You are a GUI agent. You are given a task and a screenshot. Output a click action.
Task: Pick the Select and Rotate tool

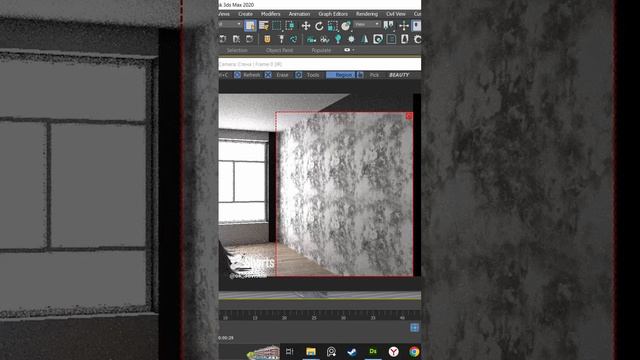click(319, 26)
